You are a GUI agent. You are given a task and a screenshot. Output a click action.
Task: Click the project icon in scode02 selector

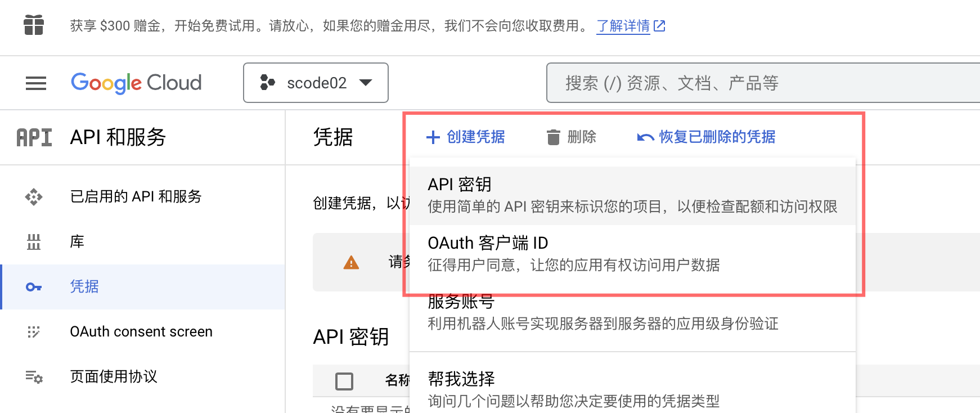(267, 83)
